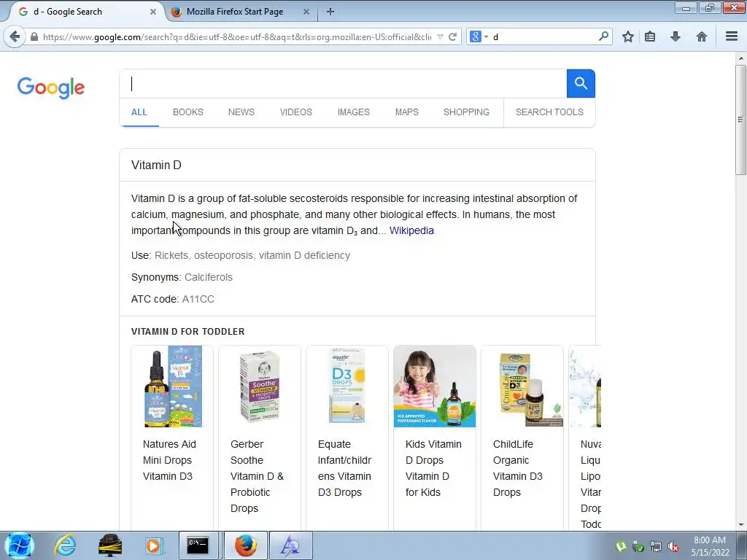Click 'Kids Vitamin D Drops' title
The image size is (747, 560).
433,468
